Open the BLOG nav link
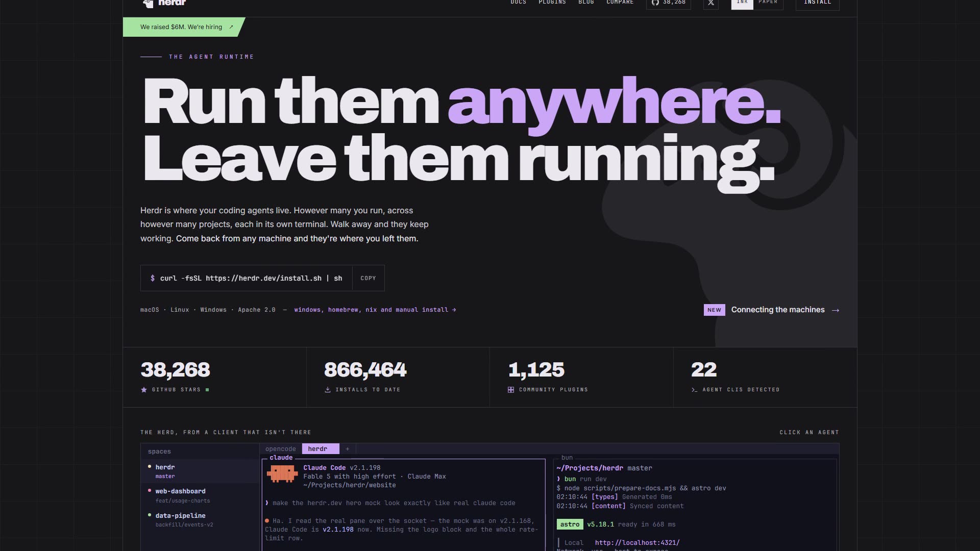The image size is (980, 551). coord(586,3)
